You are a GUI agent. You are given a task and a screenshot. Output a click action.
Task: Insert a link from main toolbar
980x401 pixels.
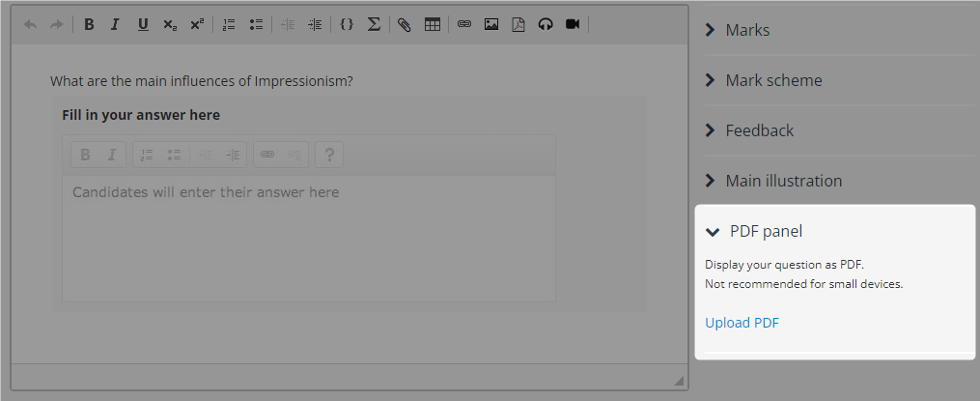coord(463,24)
